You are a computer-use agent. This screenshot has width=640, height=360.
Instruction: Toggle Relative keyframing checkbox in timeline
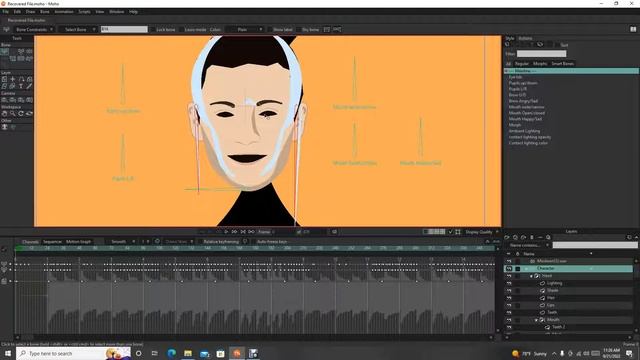tap(200, 242)
